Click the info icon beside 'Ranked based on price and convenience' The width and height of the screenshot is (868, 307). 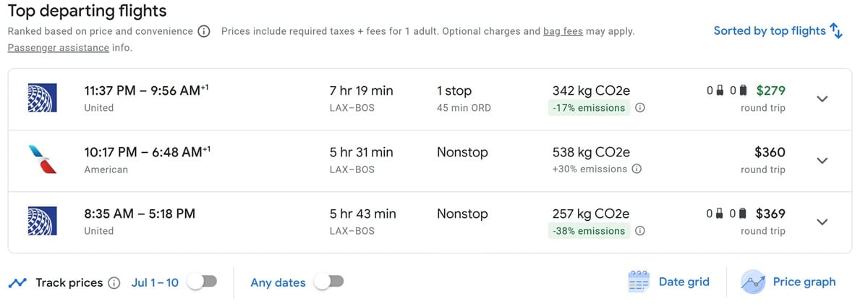204,32
